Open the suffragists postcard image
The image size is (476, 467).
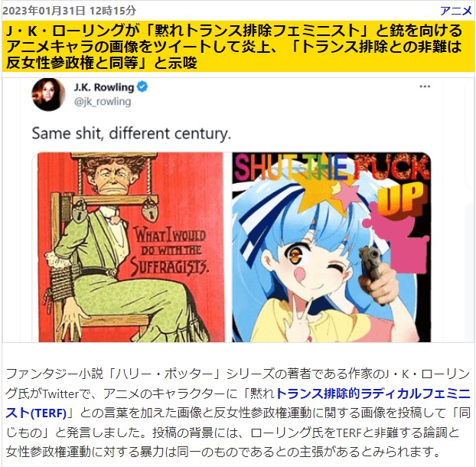coord(131,247)
